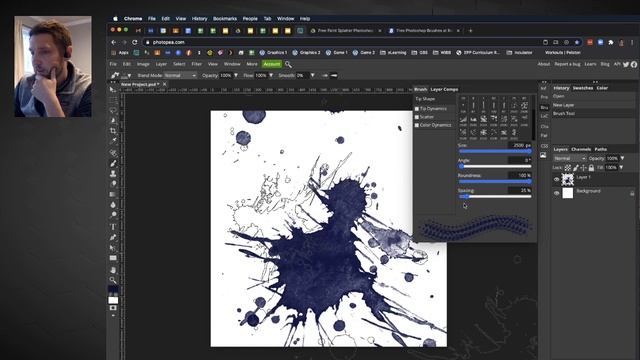Select the Path Select tool
Viewport: 640px width, 360px height.
click(113, 248)
